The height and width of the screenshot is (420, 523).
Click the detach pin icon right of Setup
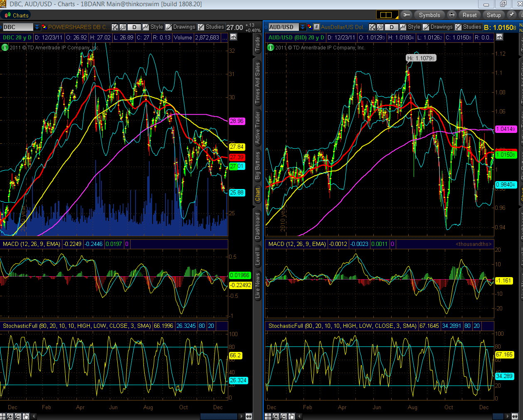[513, 15]
